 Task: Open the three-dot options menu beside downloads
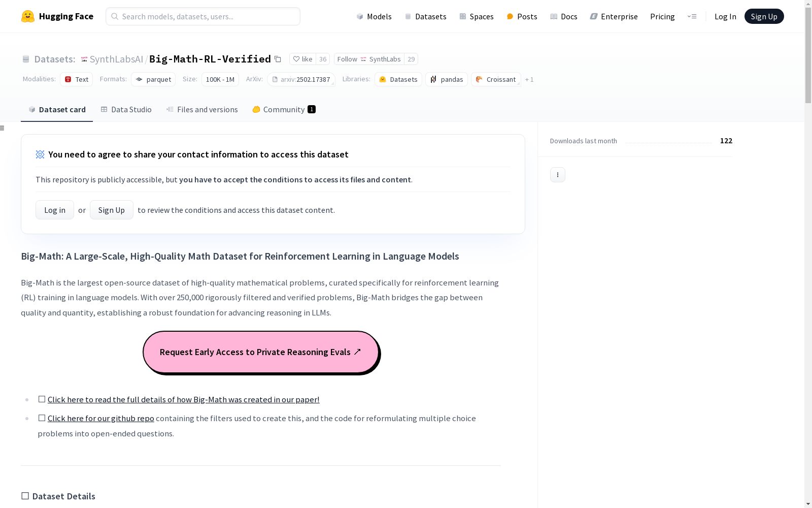pyautogui.click(x=558, y=175)
